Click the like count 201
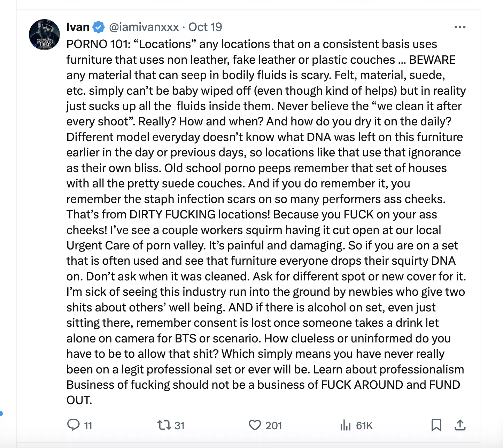The height and width of the screenshot is (448, 503). 273,425
